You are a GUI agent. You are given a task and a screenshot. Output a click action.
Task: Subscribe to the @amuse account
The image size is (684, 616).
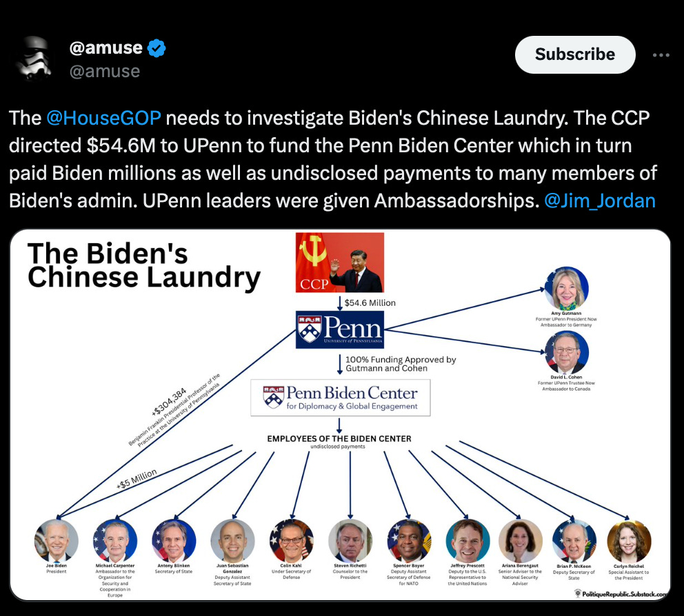(x=575, y=54)
